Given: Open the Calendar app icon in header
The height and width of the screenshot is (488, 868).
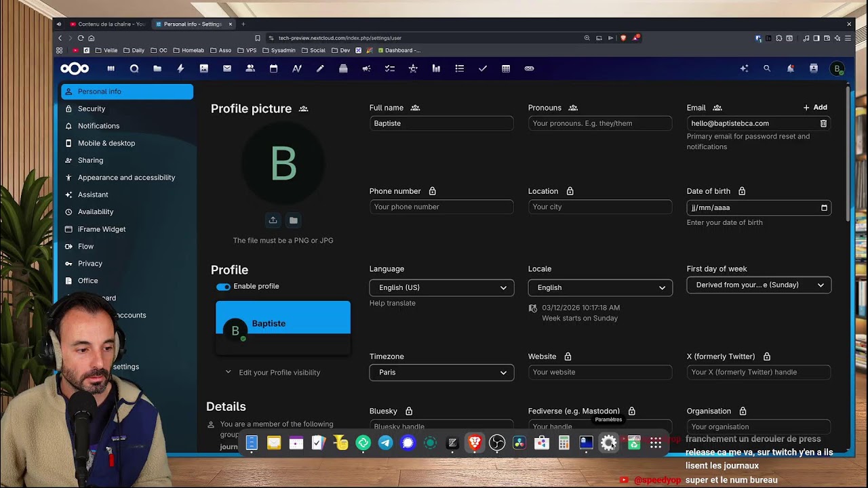Looking at the screenshot, I should [273, 68].
